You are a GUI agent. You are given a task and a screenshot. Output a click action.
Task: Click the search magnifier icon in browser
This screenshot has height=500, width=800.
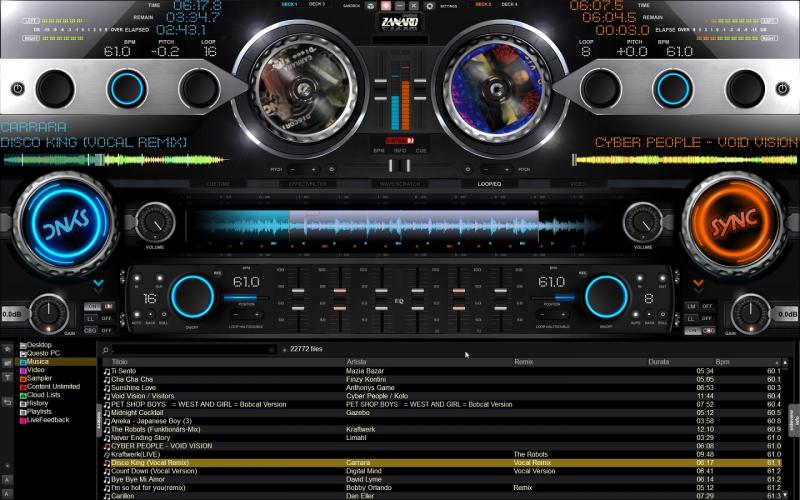tap(106, 350)
